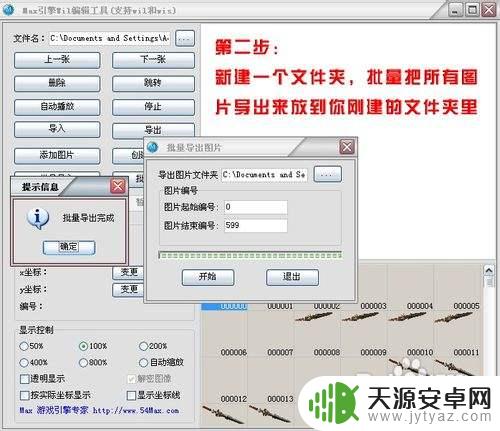500x431 pixels.
Task: Select thumbnail 000000
Action: coord(225,307)
